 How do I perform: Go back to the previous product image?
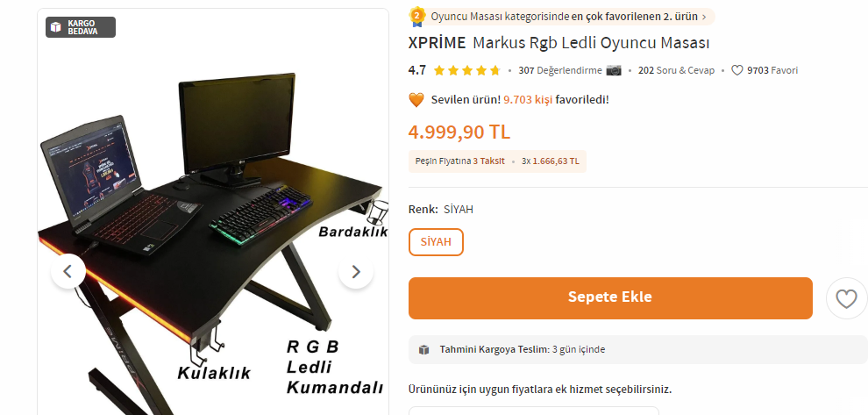point(68,271)
